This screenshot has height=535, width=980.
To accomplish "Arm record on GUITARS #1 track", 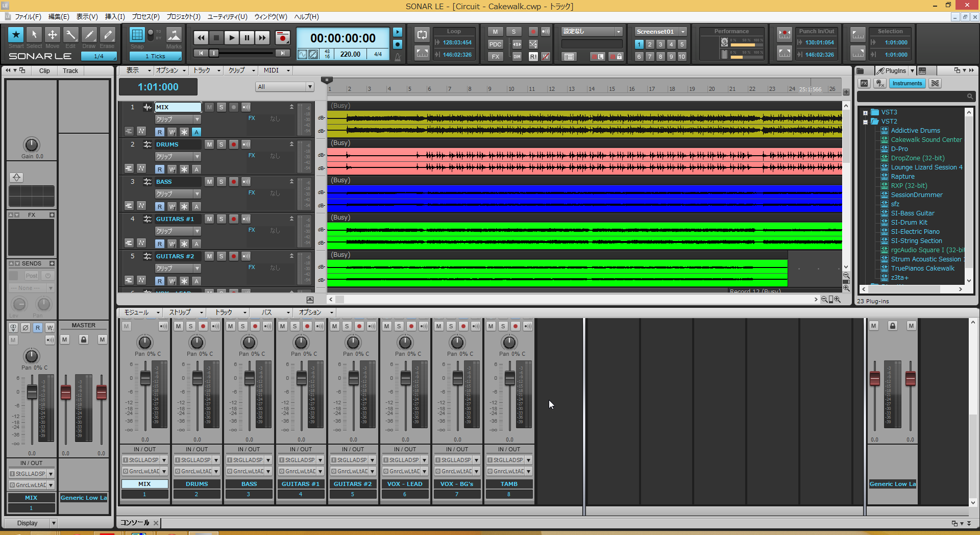I will 234,219.
